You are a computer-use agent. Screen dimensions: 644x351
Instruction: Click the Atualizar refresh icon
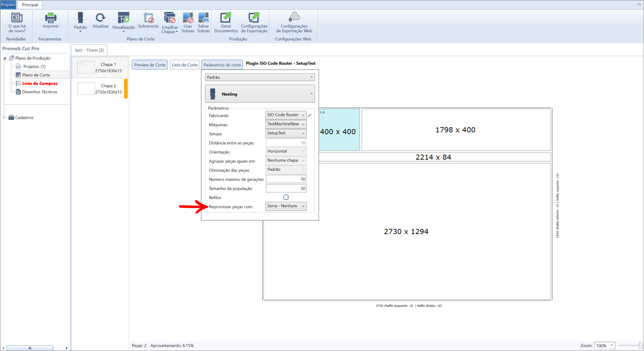100,18
